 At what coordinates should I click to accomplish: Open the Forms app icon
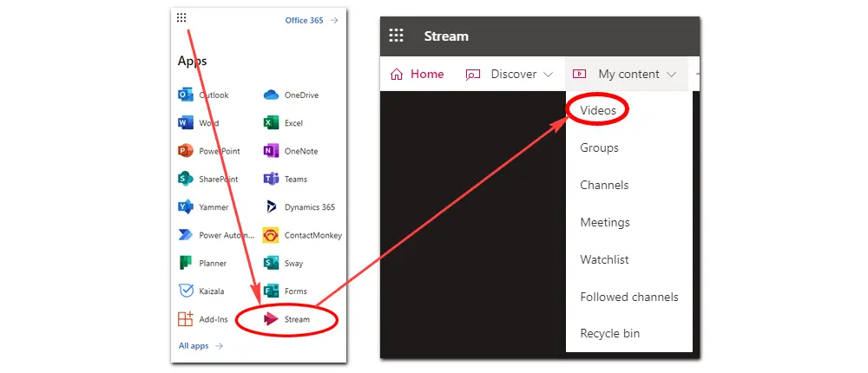271,291
